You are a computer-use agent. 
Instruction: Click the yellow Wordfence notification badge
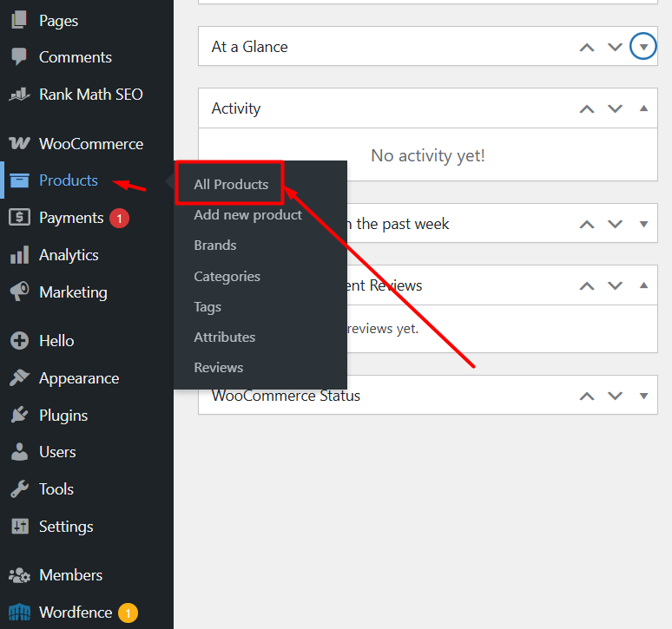pyautogui.click(x=128, y=613)
